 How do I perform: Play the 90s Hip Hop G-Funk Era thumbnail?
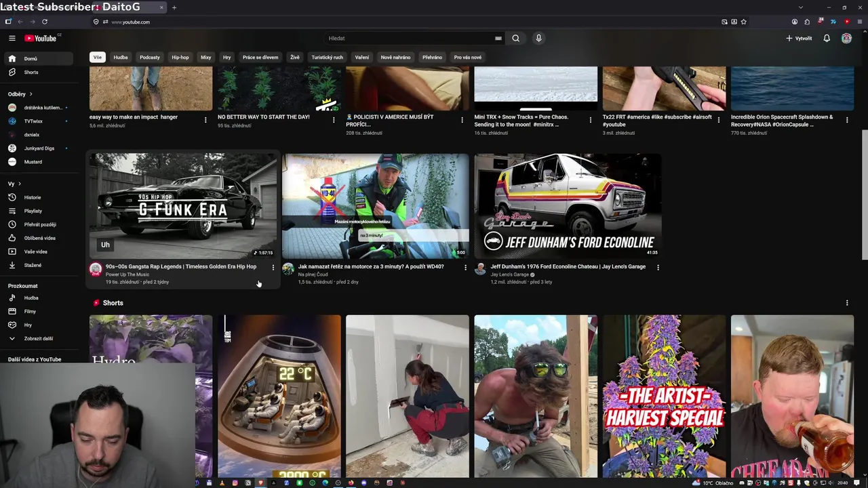click(183, 206)
